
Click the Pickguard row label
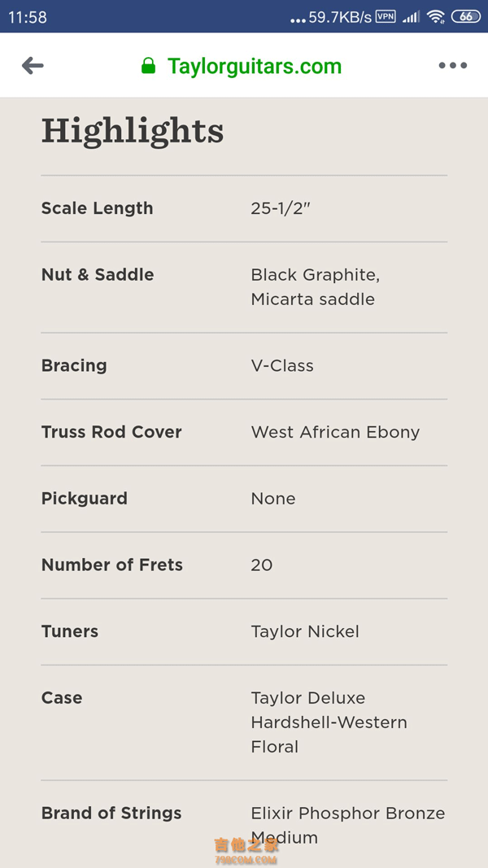tap(85, 498)
